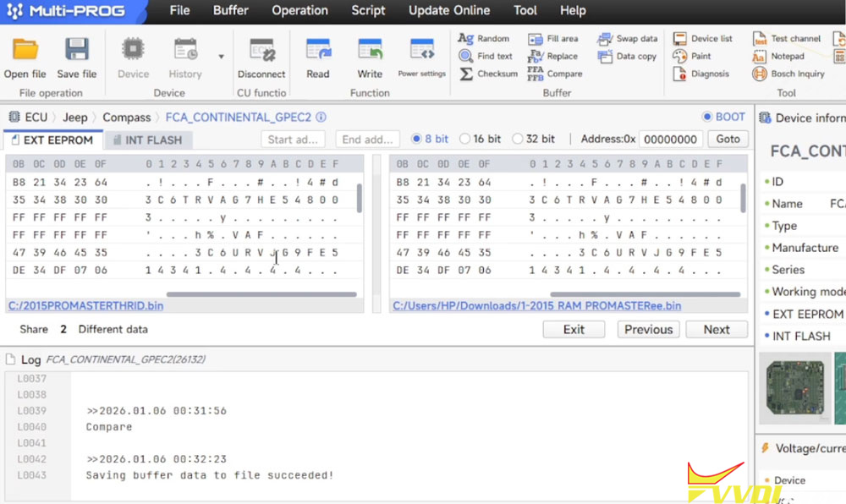Click the Address hex input field

point(670,140)
